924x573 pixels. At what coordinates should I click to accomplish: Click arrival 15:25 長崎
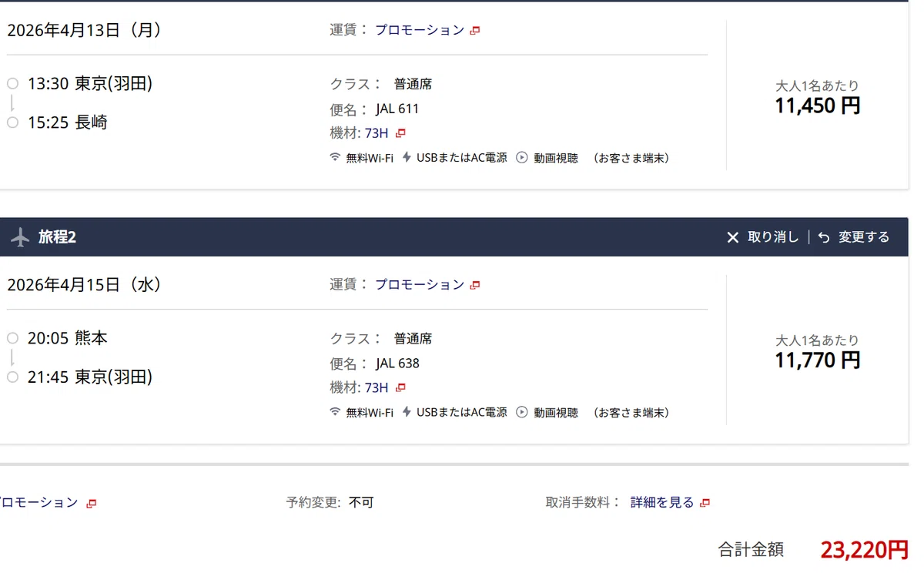point(67,122)
